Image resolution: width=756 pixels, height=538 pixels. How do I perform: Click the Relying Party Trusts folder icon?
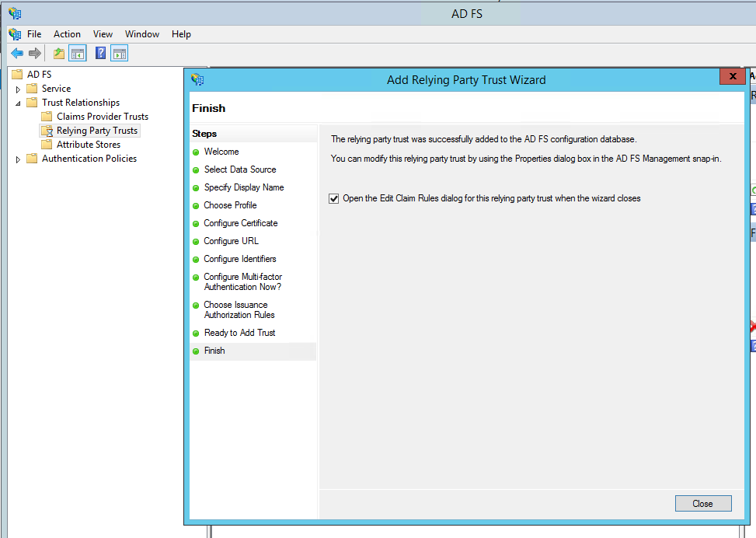(x=47, y=131)
